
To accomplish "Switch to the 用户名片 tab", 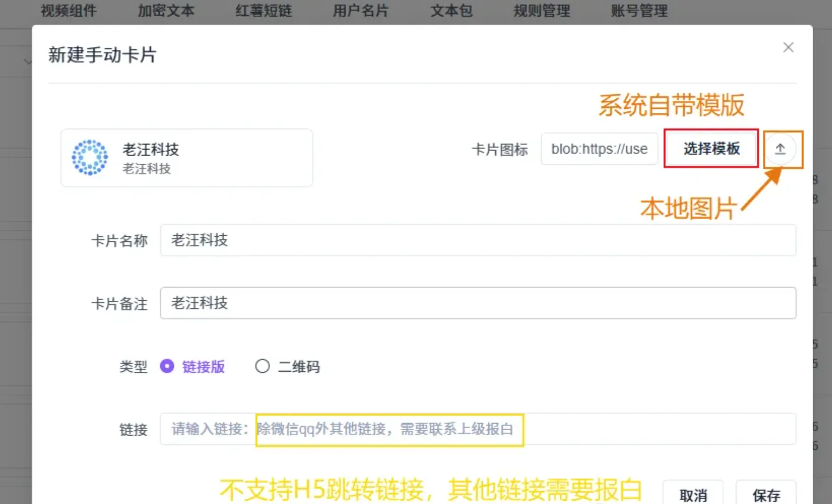I will pos(361,10).
